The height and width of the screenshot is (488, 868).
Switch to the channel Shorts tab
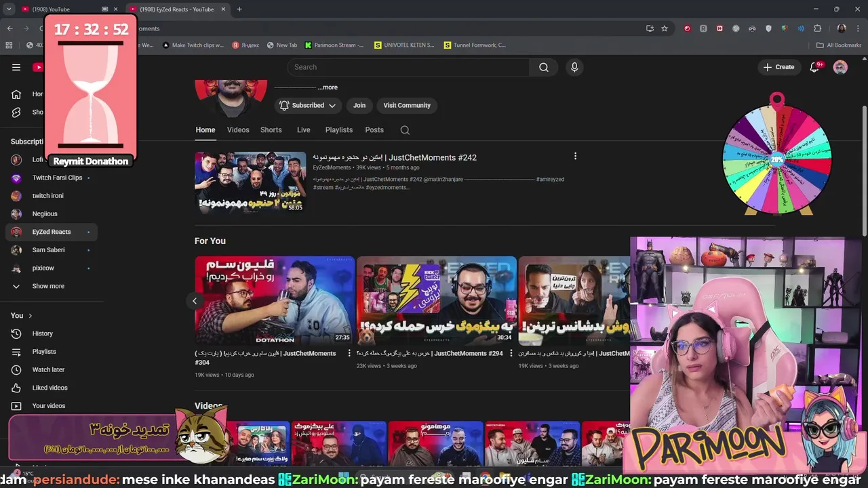(x=271, y=130)
